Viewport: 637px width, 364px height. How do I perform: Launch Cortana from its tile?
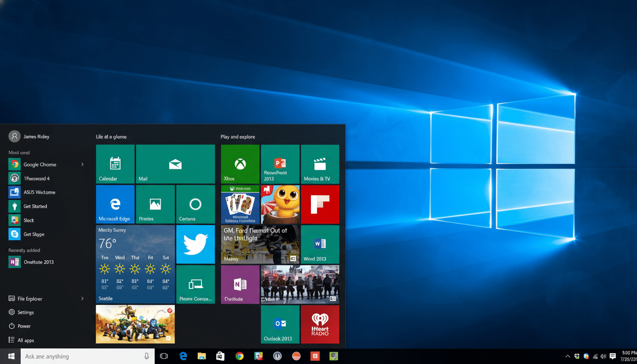click(195, 204)
